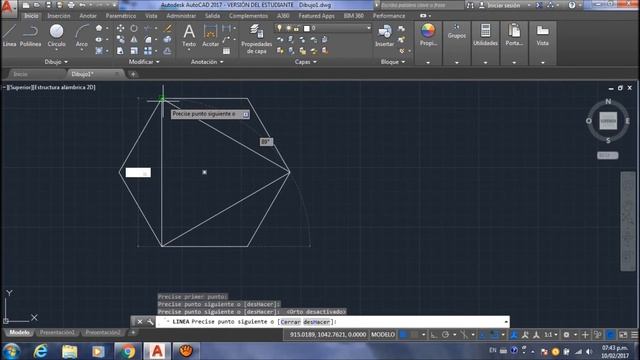Click the Acotar dimension tool
This screenshot has height=360, width=640.
coord(211,35)
